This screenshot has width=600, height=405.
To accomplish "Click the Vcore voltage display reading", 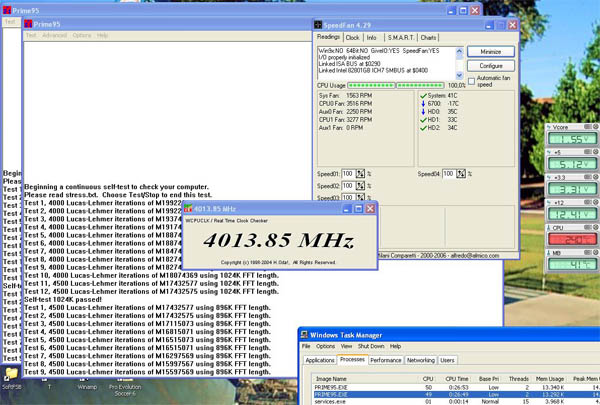I will 572,139.
